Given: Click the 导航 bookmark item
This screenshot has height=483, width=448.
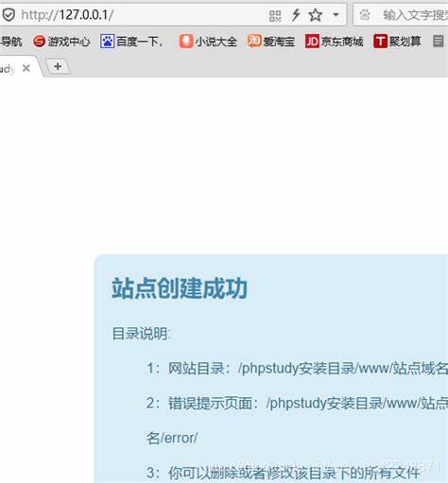Looking at the screenshot, I should tap(11, 42).
